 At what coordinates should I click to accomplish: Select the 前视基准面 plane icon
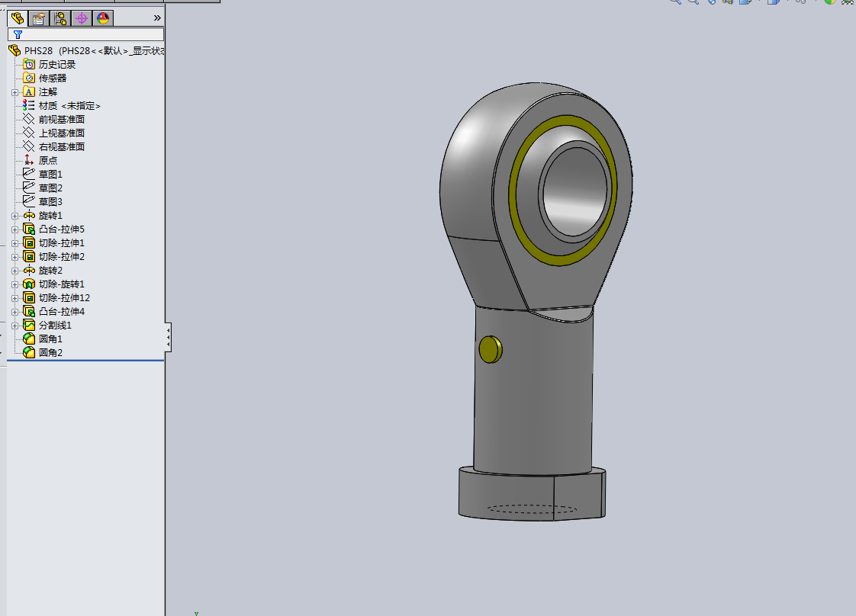coord(29,119)
